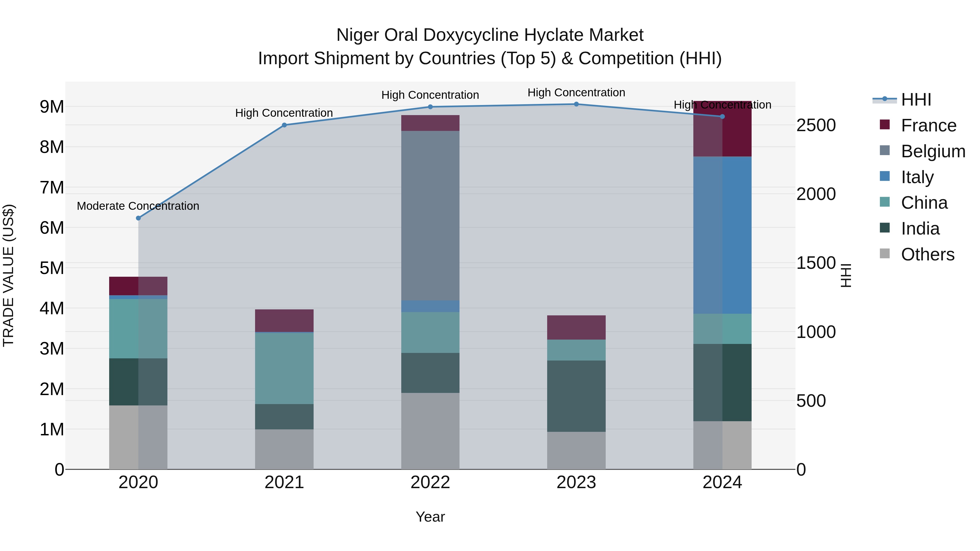The width and height of the screenshot is (980, 551).
Task: Click the India segment of the 2023 bar
Action: click(576, 396)
